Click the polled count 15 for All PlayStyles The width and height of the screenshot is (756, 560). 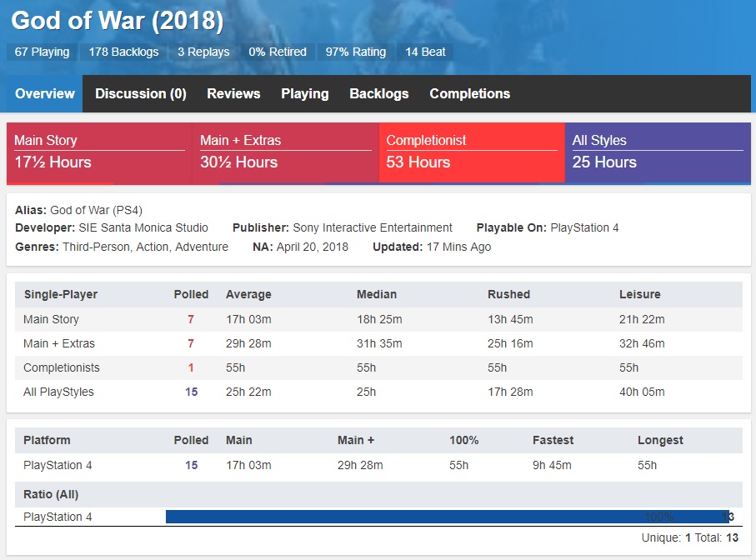(x=192, y=392)
